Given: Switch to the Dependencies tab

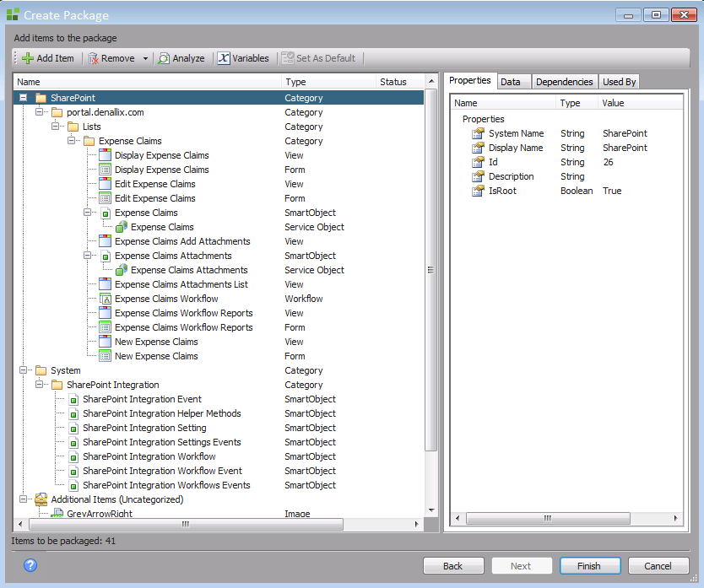Looking at the screenshot, I should coord(564,82).
